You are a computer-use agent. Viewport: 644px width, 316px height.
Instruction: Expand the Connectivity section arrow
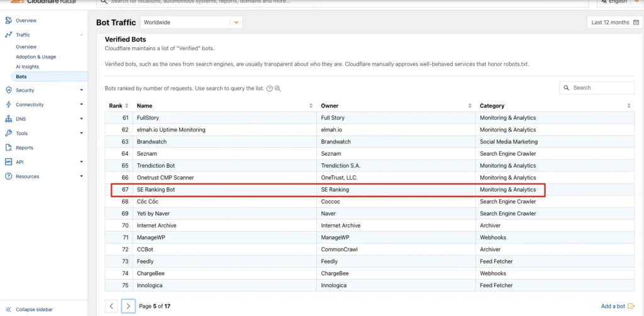pyautogui.click(x=81, y=105)
